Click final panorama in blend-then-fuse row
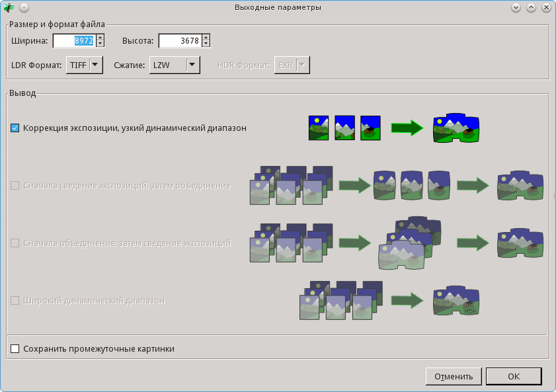 tap(520, 243)
